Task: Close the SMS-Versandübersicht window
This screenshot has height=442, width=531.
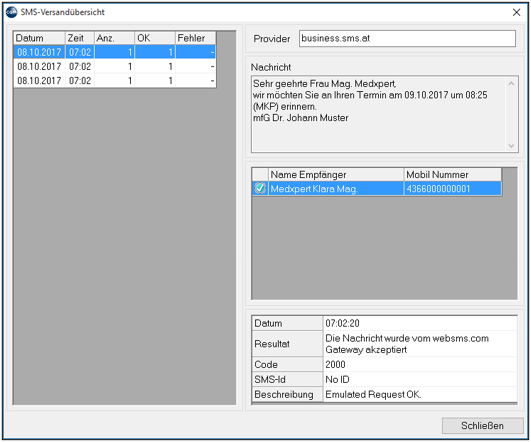Action: (516, 12)
